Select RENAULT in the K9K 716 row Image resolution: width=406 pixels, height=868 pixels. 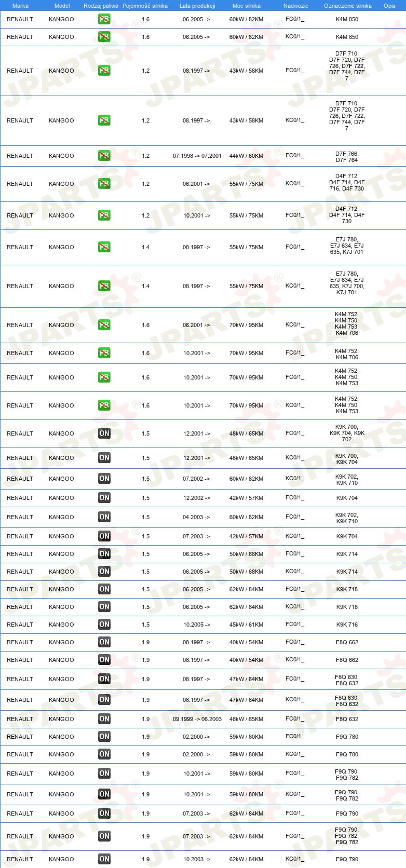pyautogui.click(x=20, y=625)
